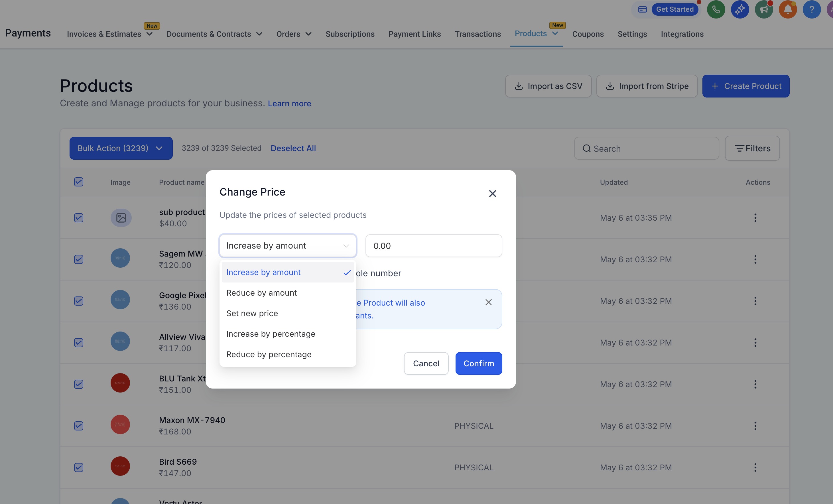Dismiss the blue info banner in dialog
The height and width of the screenshot is (504, 833).
(x=488, y=302)
